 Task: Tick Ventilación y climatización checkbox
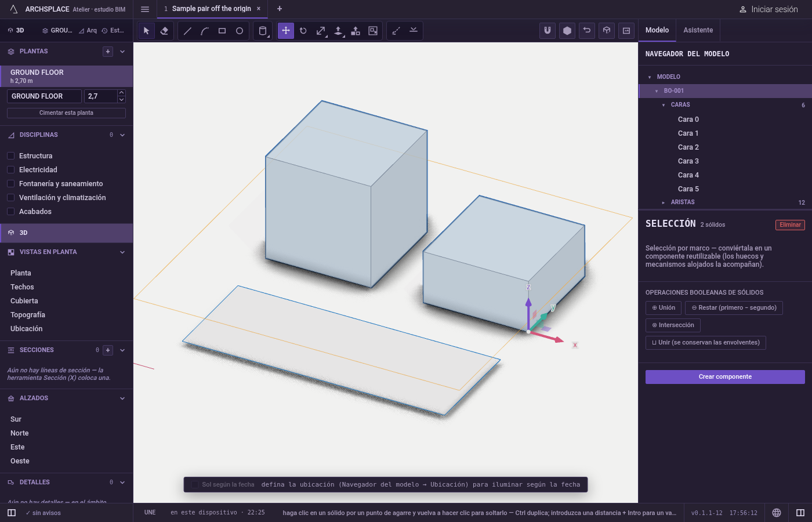coord(10,198)
